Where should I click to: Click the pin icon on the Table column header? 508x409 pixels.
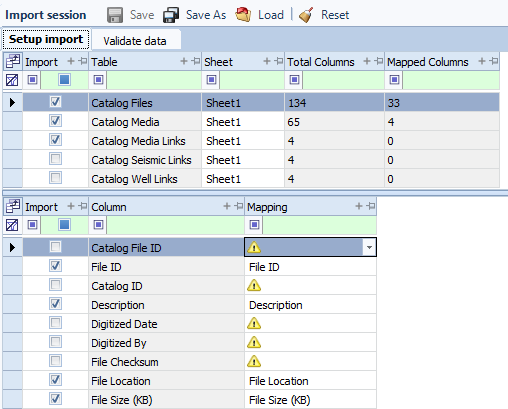(x=196, y=61)
